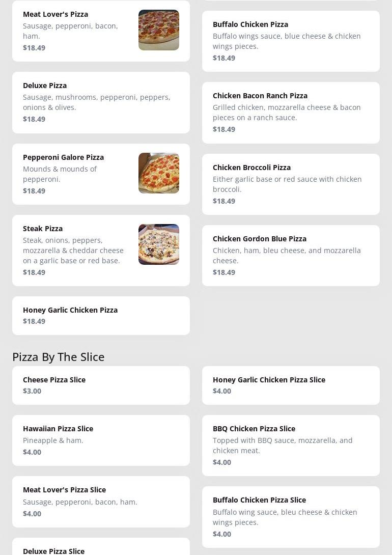Click the Steak Pizza title
Viewport: 392px width, 555px height.
coord(43,229)
